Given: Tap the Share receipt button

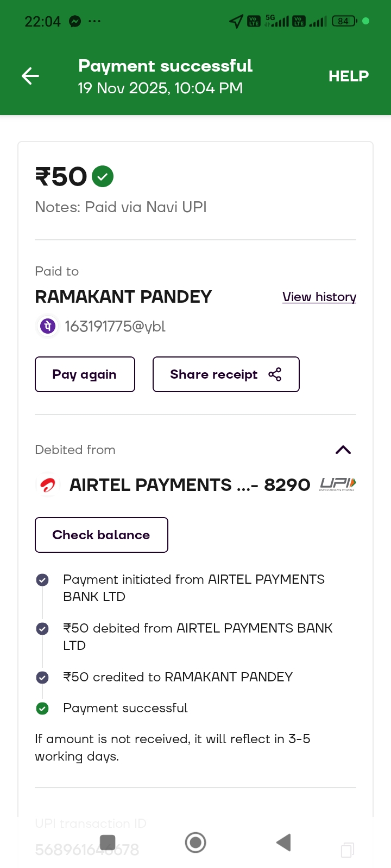Looking at the screenshot, I should click(x=226, y=374).
